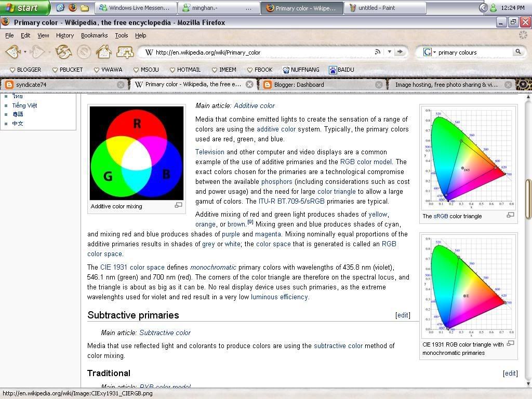
Task: Enlarge the Additive color mixing image icon
Action: (x=179, y=205)
